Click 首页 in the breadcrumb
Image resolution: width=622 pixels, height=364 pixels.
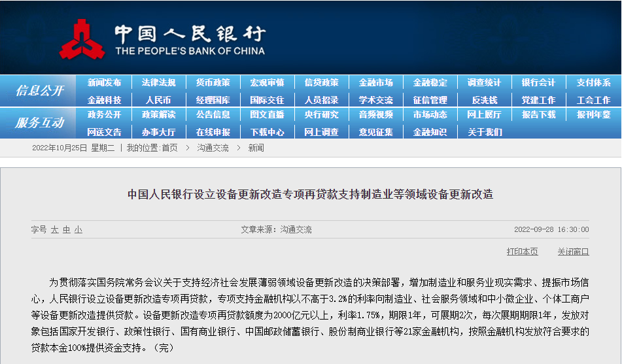click(170, 148)
